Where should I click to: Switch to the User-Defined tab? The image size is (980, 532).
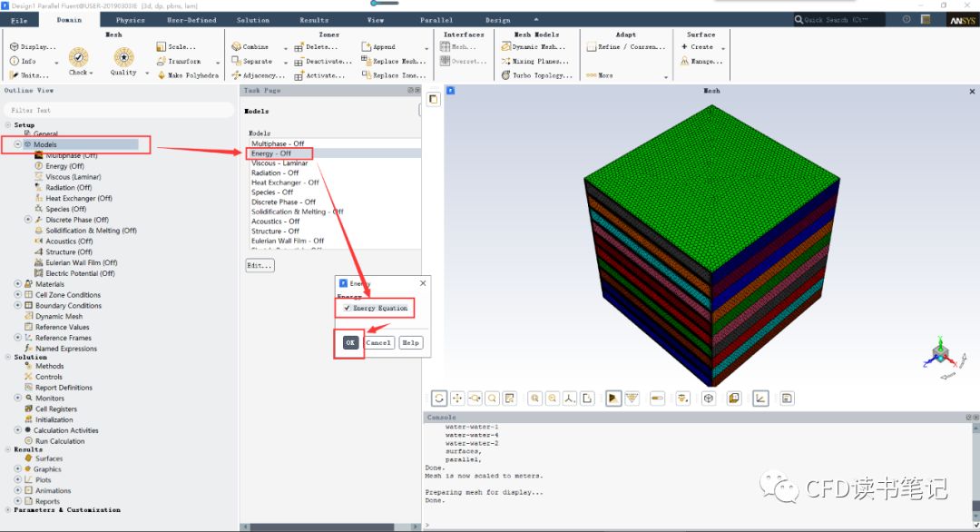pos(191,20)
